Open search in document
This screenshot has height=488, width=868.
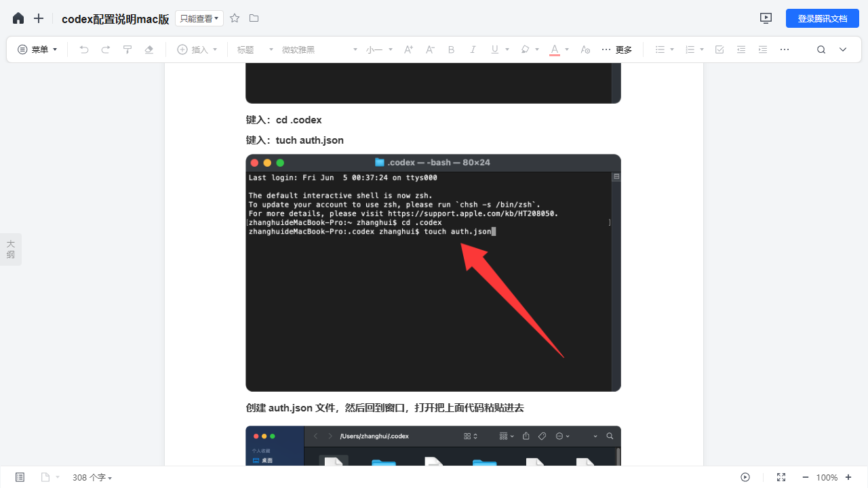click(x=821, y=49)
